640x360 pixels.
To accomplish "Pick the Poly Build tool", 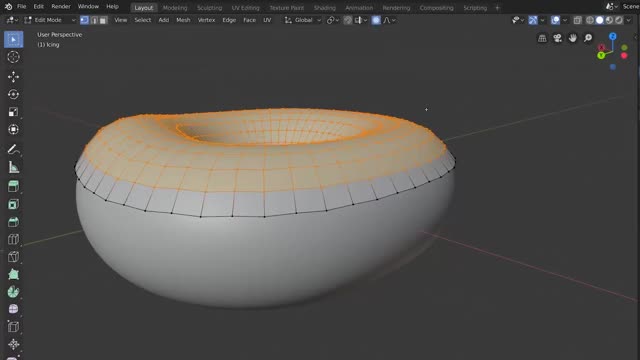I will (x=13, y=274).
